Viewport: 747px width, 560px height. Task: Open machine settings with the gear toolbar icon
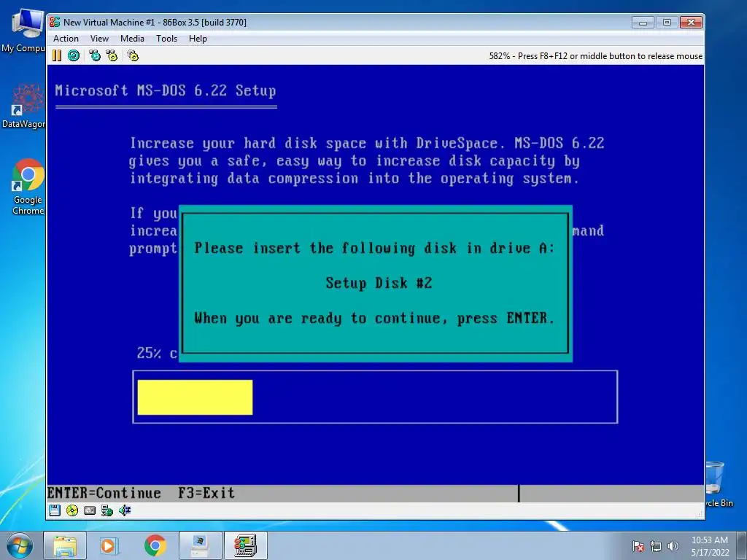(133, 55)
